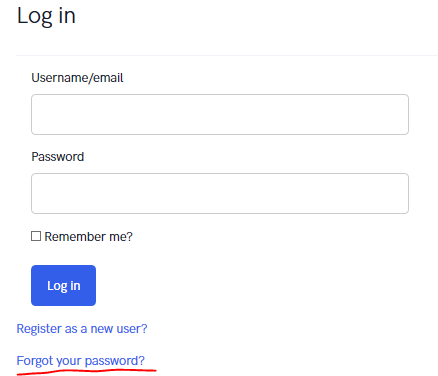Click the Username/email input field
Screen dimensions: 438x376
coord(220,114)
